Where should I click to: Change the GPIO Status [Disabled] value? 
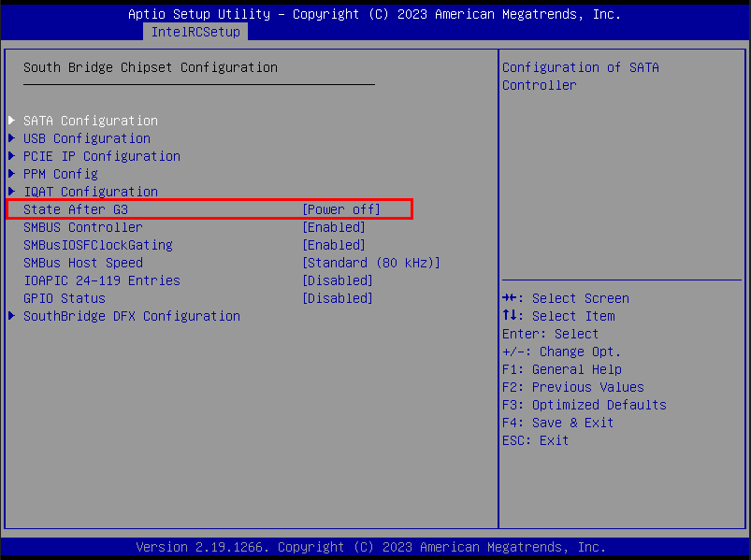(x=338, y=298)
